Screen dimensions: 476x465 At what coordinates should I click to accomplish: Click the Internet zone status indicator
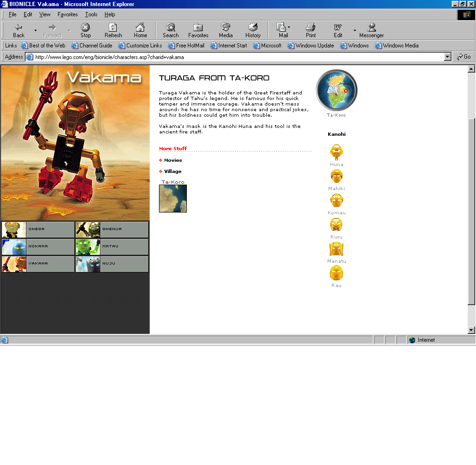441,340
